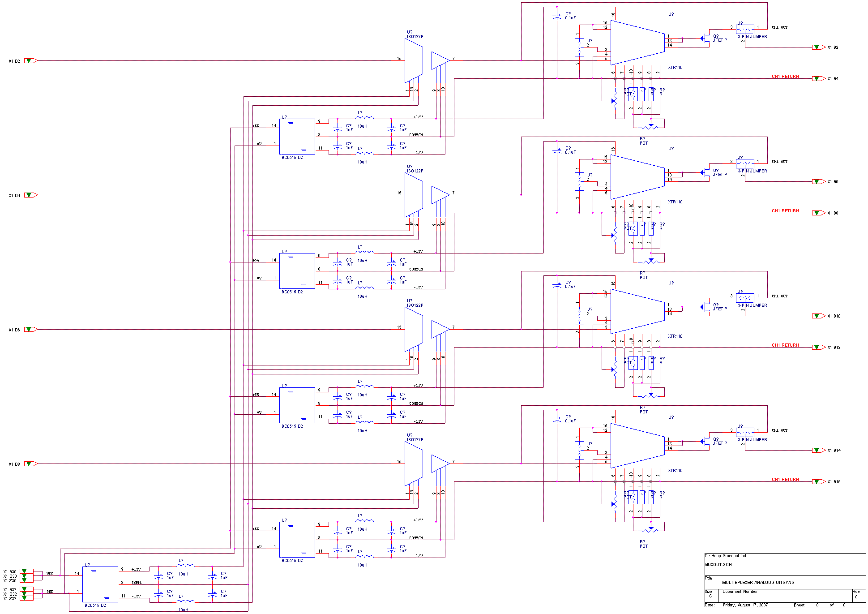Click the X1 D2 input port symbol
The width and height of the screenshot is (868, 614).
click(x=30, y=60)
